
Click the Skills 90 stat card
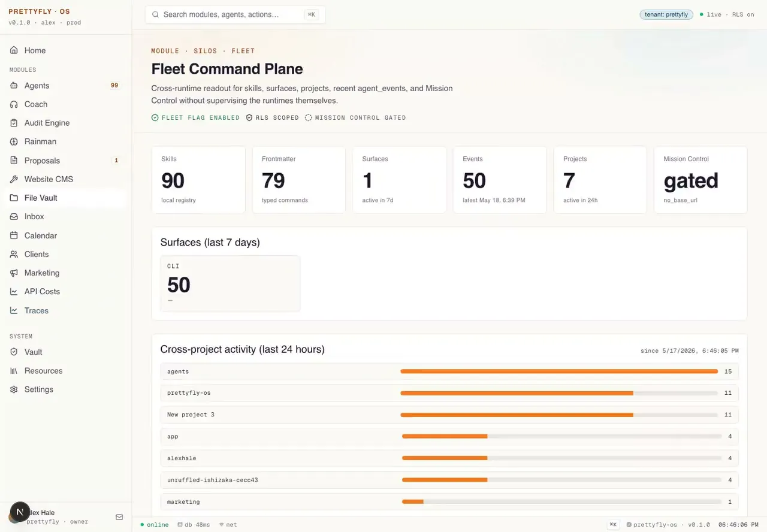[198, 180]
